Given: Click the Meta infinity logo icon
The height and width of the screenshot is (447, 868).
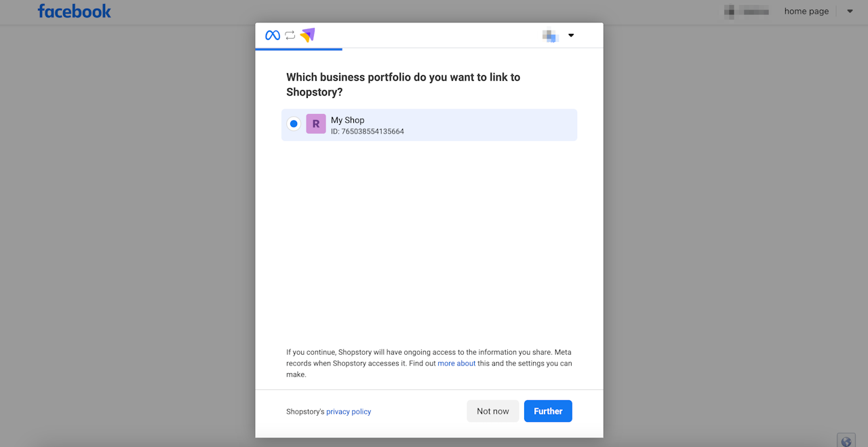Looking at the screenshot, I should pos(273,35).
